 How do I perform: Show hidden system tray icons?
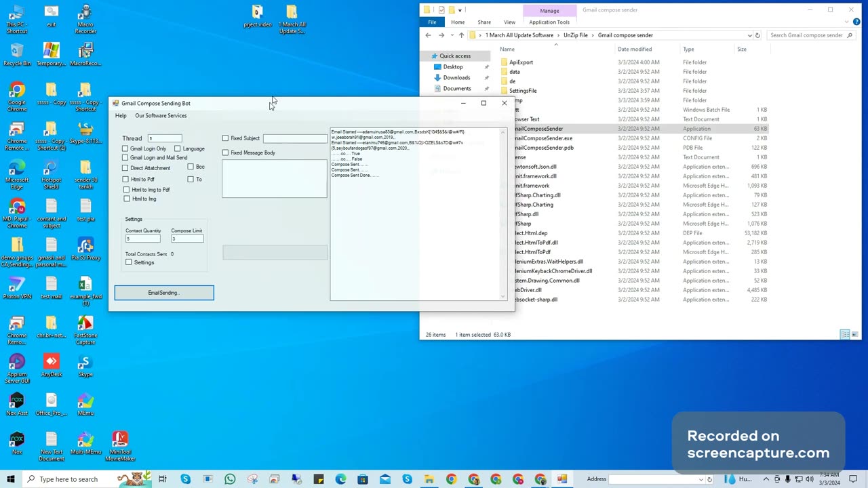[x=766, y=479]
